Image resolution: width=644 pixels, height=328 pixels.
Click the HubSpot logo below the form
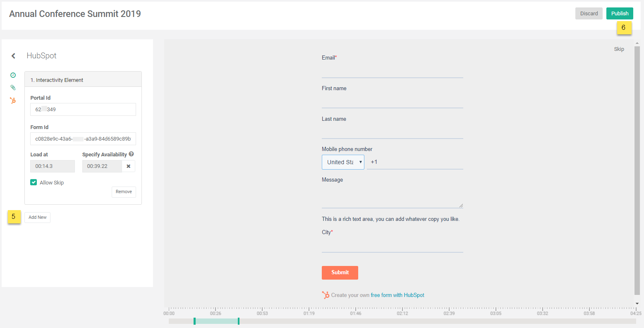click(326, 295)
